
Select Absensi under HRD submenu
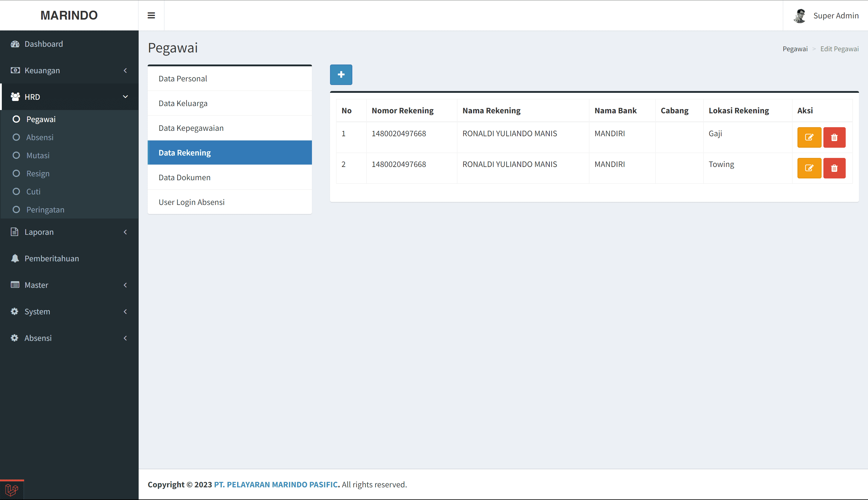click(40, 137)
